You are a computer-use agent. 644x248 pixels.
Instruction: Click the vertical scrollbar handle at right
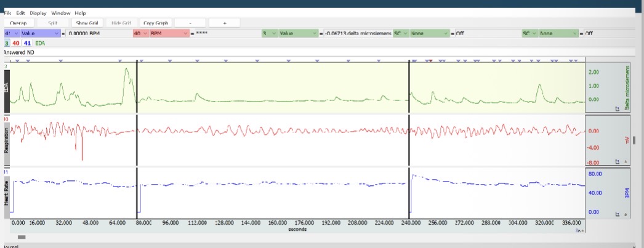point(634,140)
